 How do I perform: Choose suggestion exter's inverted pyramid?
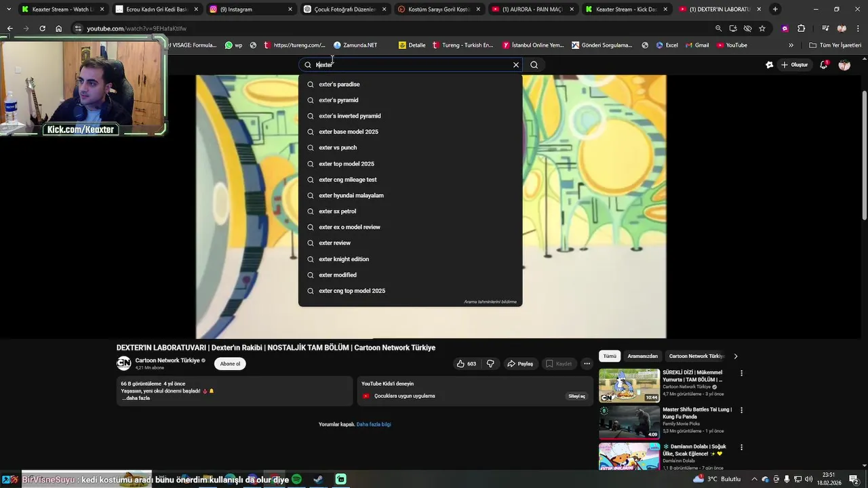click(410, 116)
